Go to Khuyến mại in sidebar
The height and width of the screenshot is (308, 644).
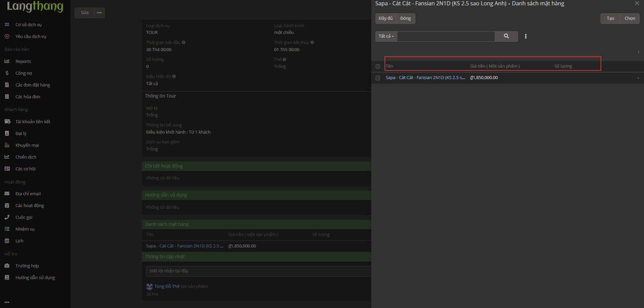coord(27,145)
